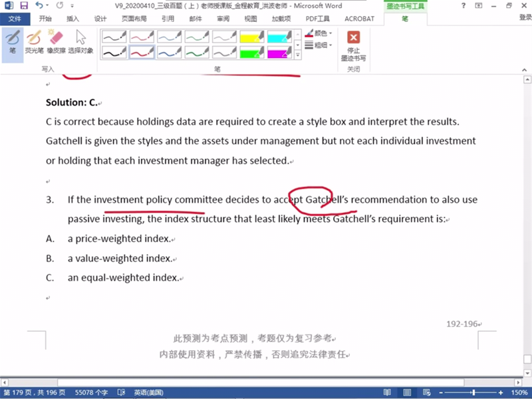Click the Select Objects (选择对象) tool
Screen dimensions: 532x399
[x=80, y=41]
